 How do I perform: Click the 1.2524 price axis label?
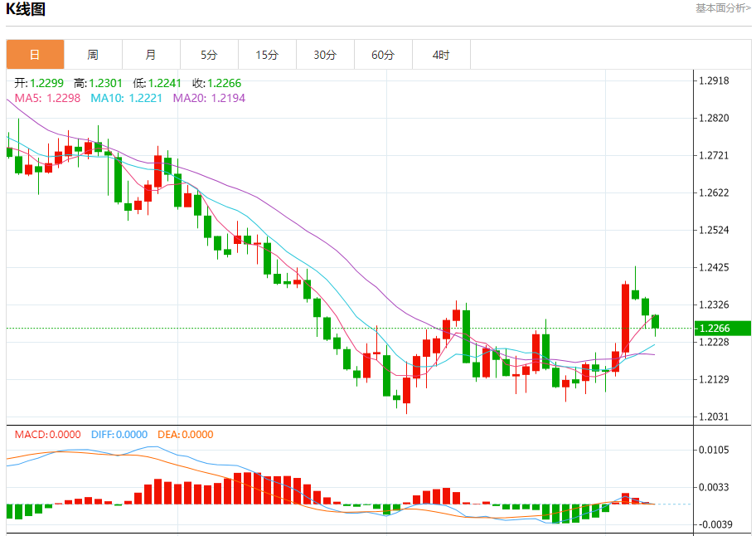714,230
